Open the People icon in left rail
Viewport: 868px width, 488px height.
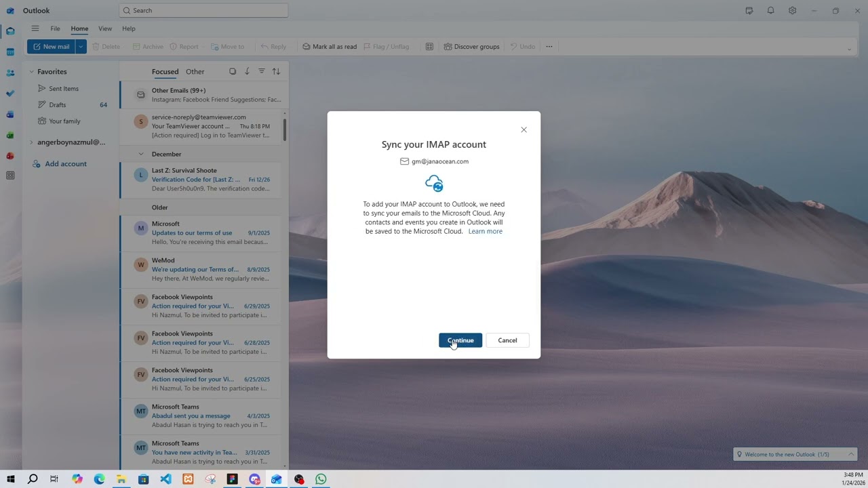(x=10, y=73)
